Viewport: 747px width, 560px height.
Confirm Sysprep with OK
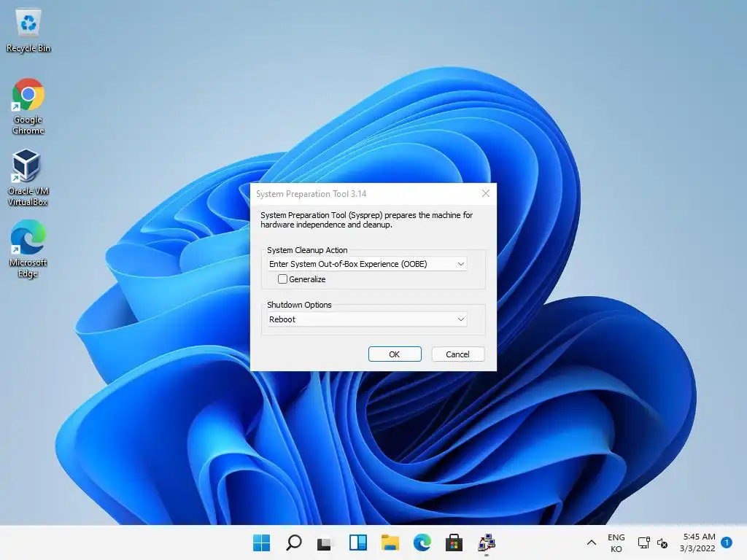tap(395, 354)
